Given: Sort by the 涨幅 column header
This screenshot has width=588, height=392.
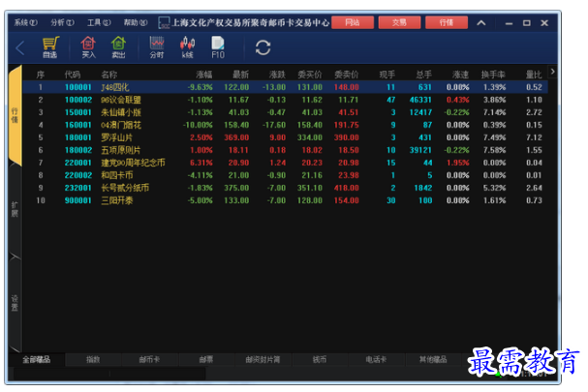Looking at the screenshot, I should click(204, 75).
